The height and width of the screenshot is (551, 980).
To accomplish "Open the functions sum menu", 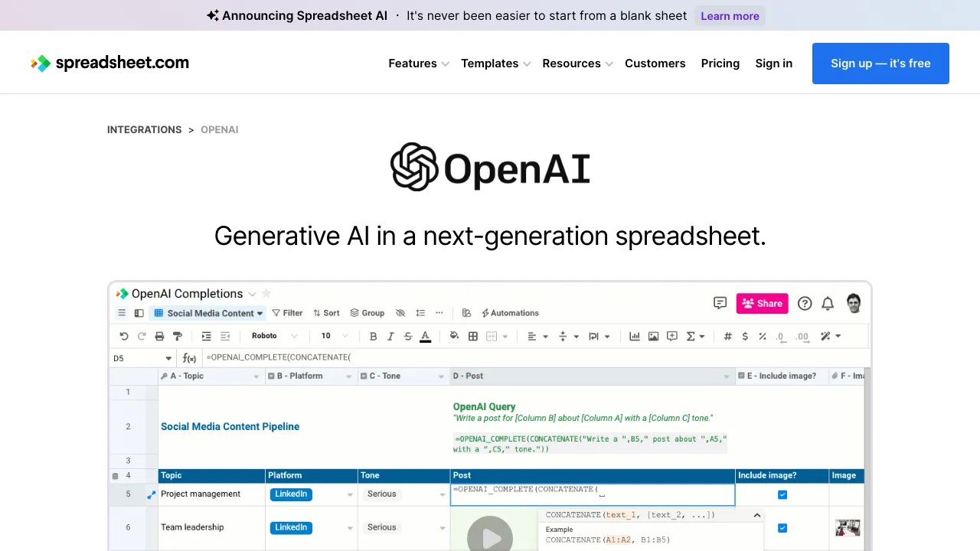I will click(693, 336).
